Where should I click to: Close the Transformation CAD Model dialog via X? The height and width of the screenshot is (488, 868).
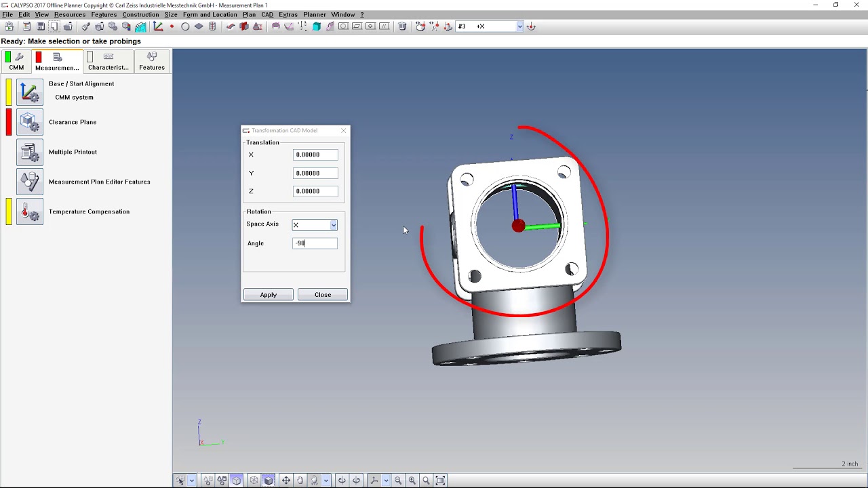344,130
